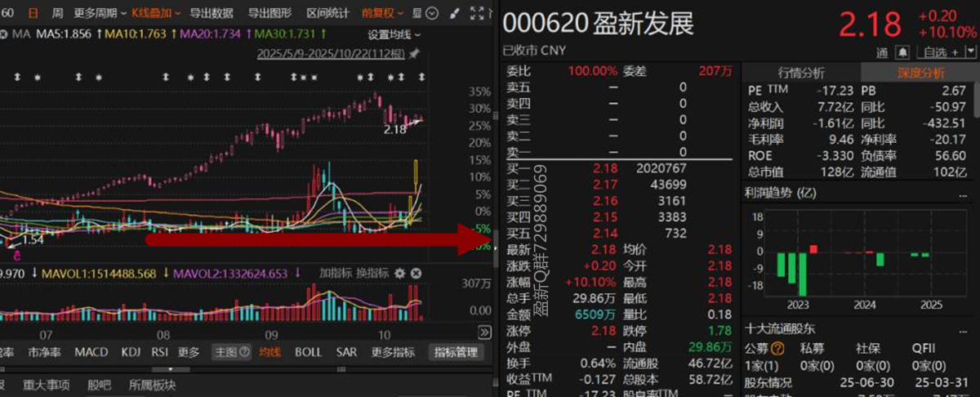Click 导出图形 button
980x397 pixels.
tap(270, 13)
